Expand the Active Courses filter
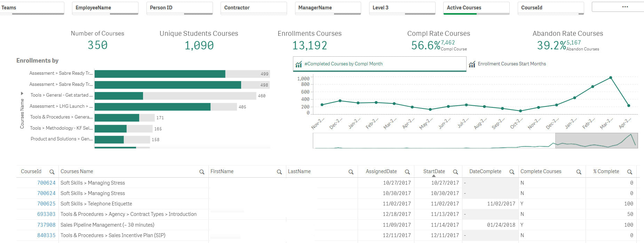Image resolution: width=644 pixels, height=243 pixels. point(476,8)
